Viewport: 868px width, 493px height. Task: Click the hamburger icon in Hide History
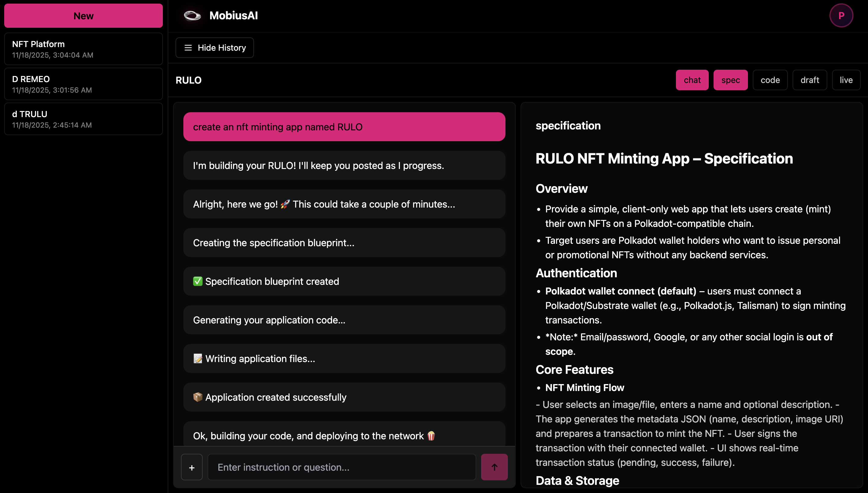pos(188,48)
